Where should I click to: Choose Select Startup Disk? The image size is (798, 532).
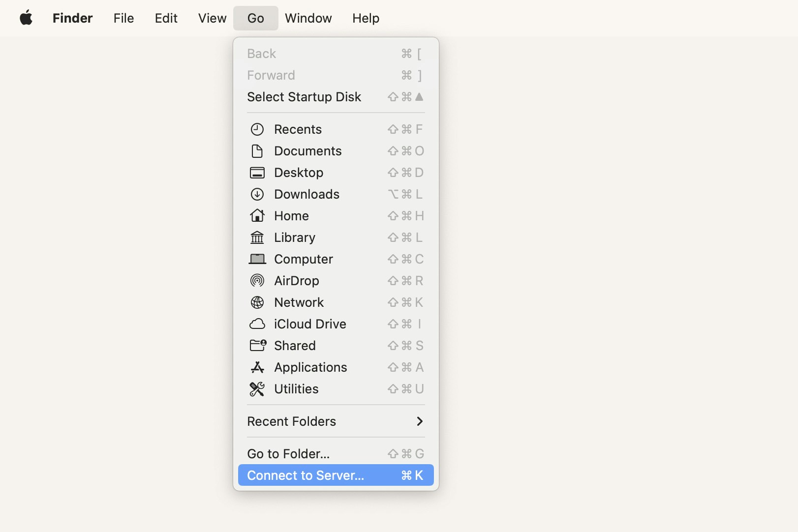click(336, 97)
